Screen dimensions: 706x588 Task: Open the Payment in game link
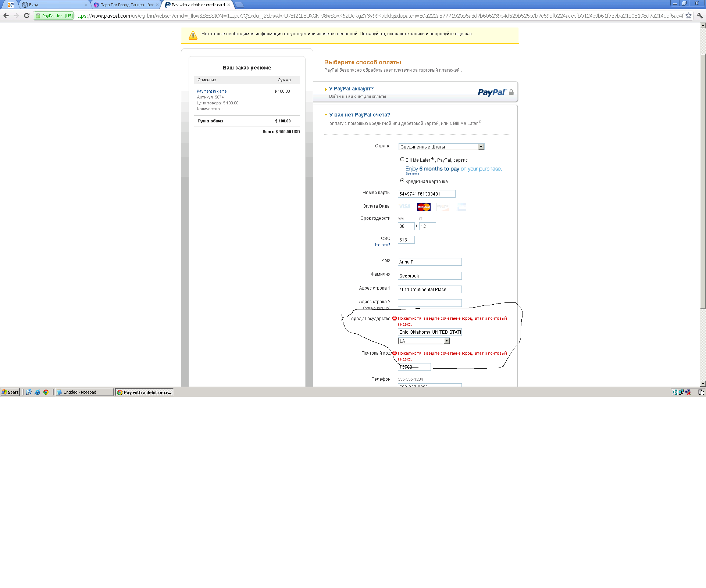point(211,91)
